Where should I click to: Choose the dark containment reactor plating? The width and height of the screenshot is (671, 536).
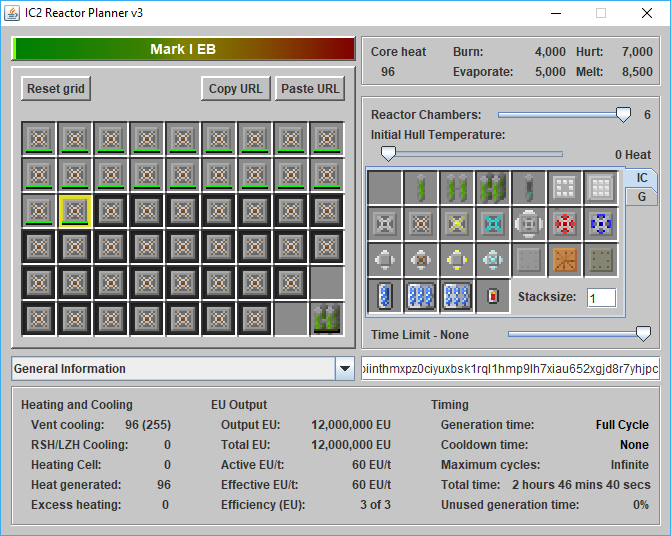click(x=600, y=260)
